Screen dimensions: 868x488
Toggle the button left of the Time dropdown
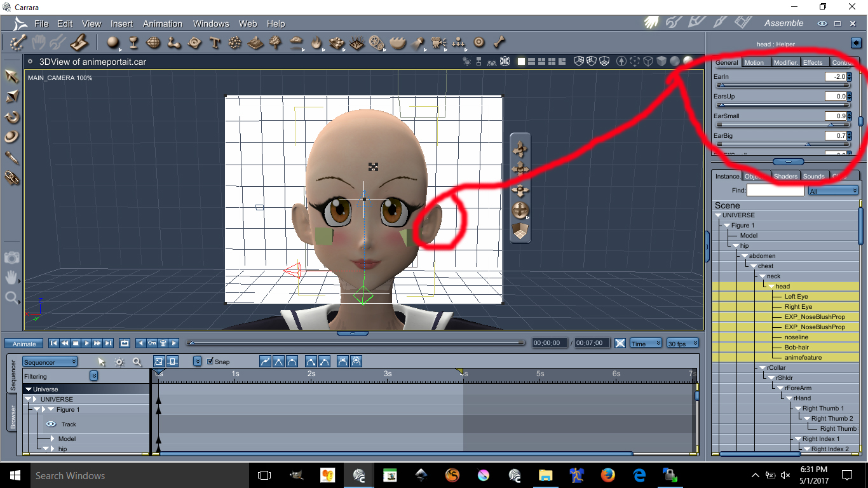pos(620,343)
